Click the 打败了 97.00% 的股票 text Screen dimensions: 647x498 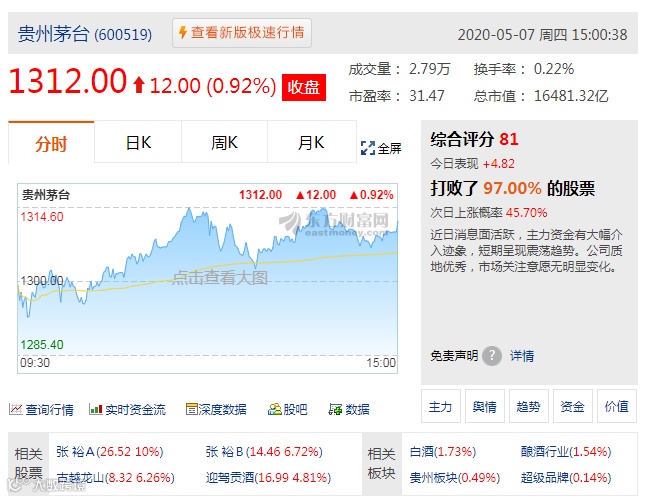tap(513, 189)
